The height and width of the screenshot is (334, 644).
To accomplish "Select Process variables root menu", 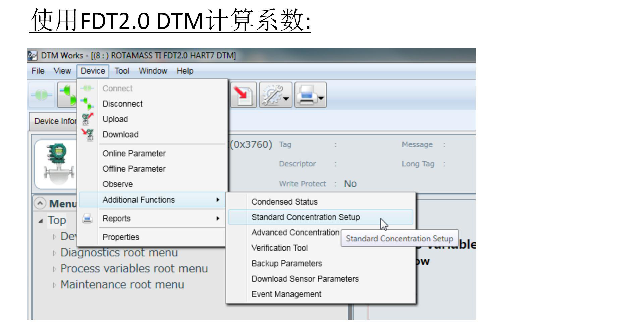I will coord(134,269).
